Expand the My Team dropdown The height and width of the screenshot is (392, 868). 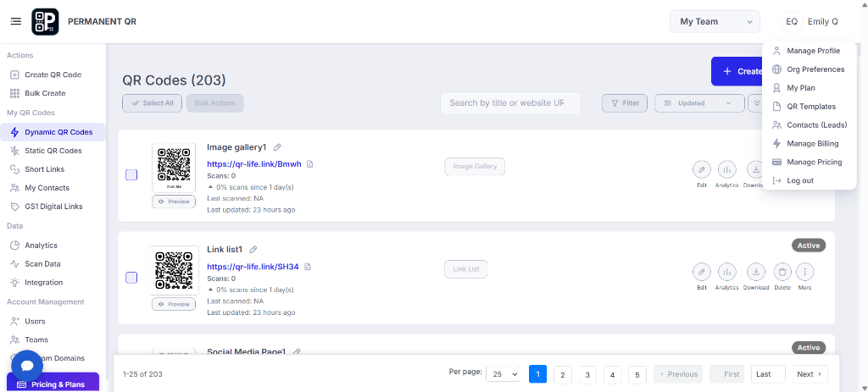(715, 21)
